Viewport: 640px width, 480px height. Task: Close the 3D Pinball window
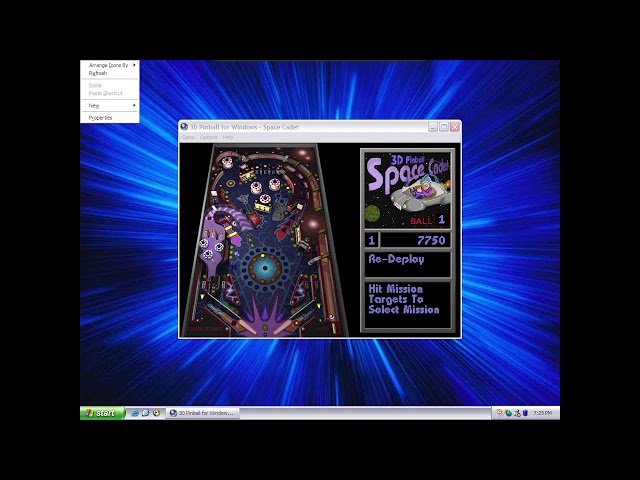click(455, 127)
